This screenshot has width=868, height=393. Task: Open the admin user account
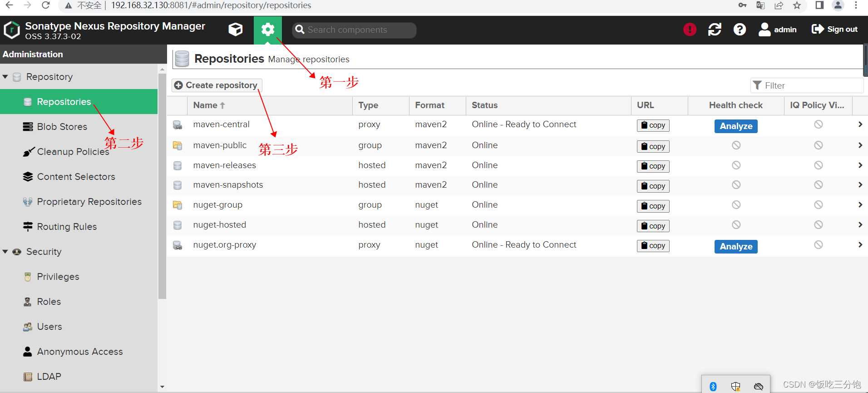tap(777, 30)
